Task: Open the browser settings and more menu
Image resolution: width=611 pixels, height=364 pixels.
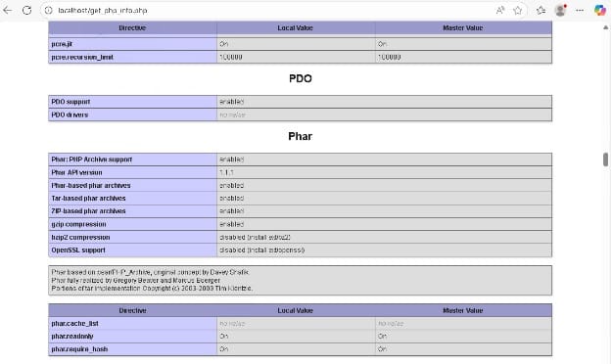Action: pyautogui.click(x=580, y=11)
